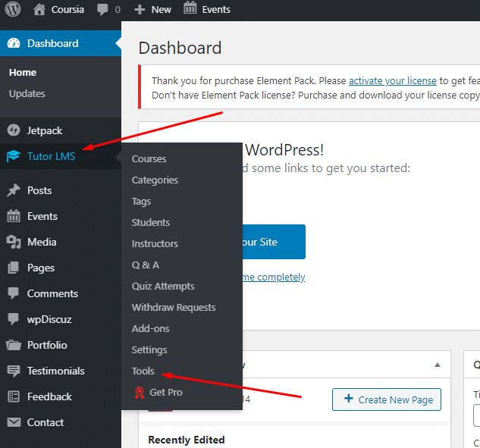Open Media menu label in sidebar
This screenshot has height=448, width=480.
(42, 242)
